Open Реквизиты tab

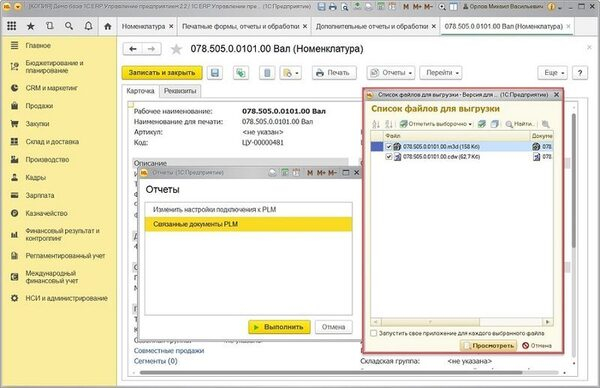180,91
